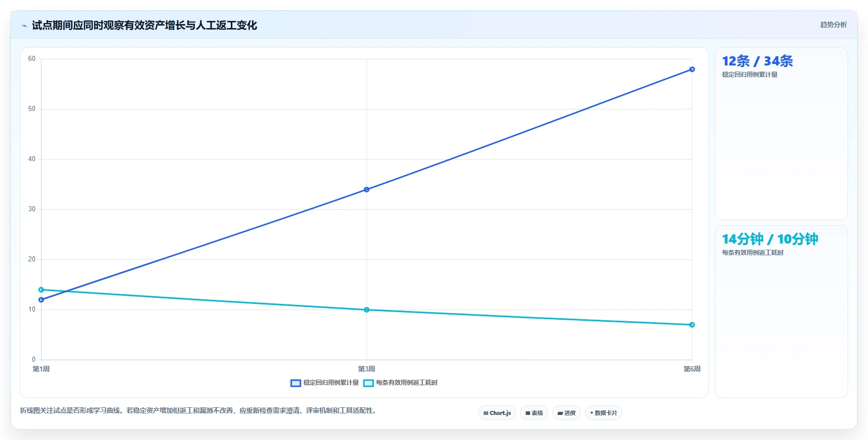This screenshot has height=440, width=868.
Task: Click the 趋势分析 label at top right
Action: [x=833, y=25]
